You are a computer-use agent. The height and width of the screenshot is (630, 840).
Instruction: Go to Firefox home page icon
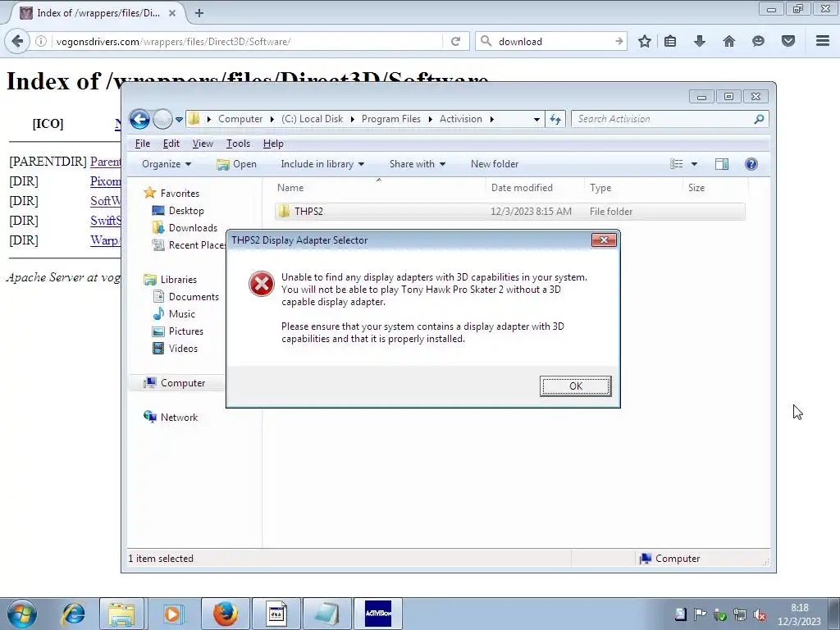729,41
